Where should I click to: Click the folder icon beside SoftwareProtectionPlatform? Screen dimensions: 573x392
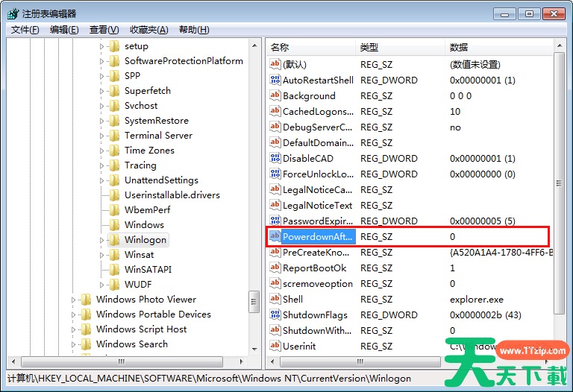click(115, 61)
